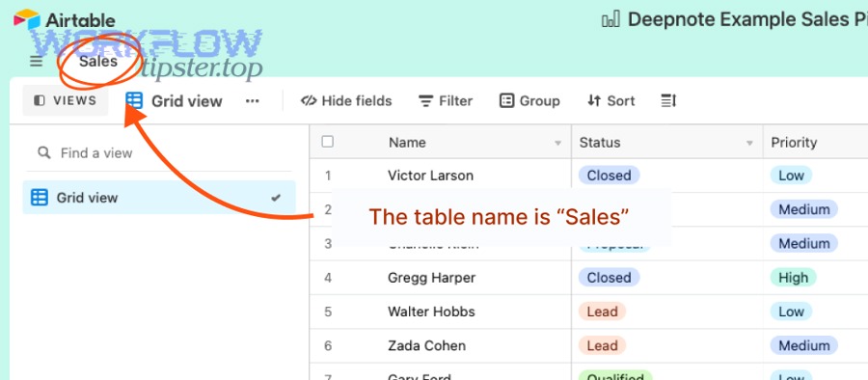Viewport: 868px width, 380px height.
Task: Click Low priority in Walter Hobbs row
Action: point(791,312)
